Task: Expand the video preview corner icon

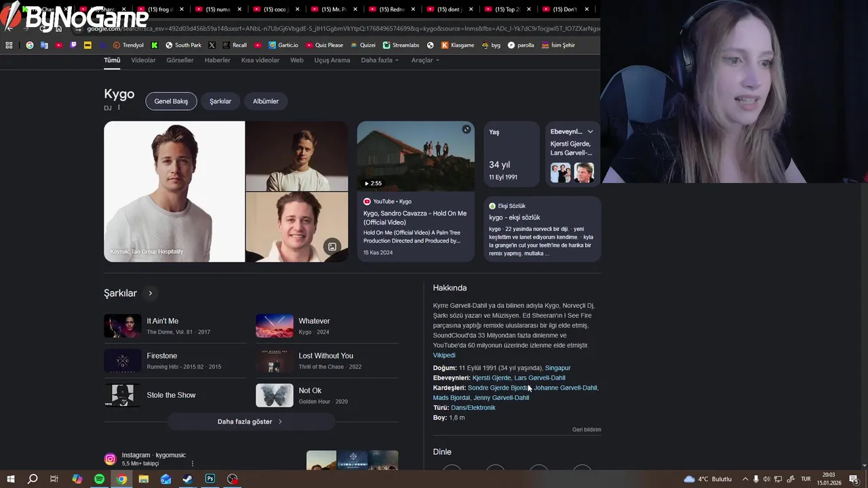Action: (x=466, y=129)
